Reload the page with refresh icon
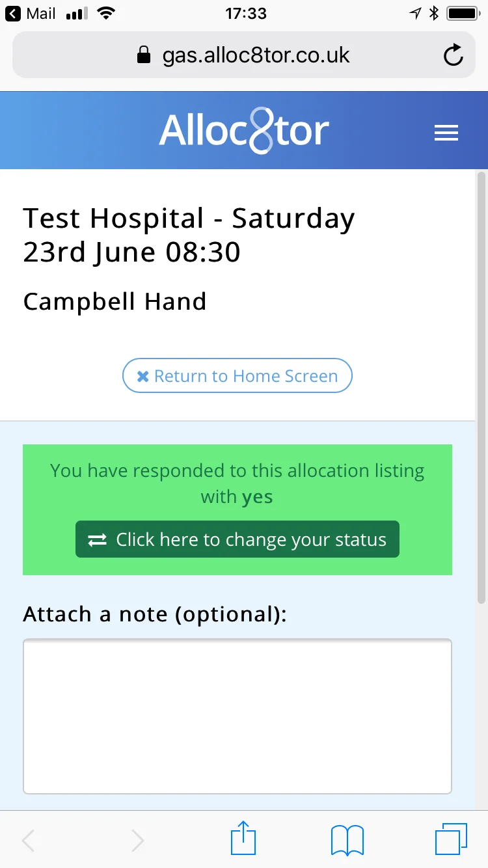The height and width of the screenshot is (868, 488). pos(453,55)
